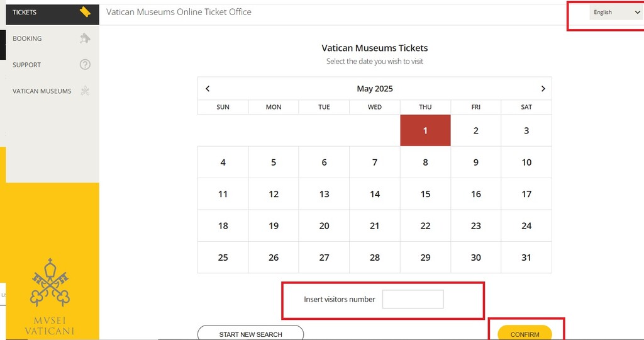Select May 5 on the calendar
This screenshot has height=340, width=644.
coord(274,162)
